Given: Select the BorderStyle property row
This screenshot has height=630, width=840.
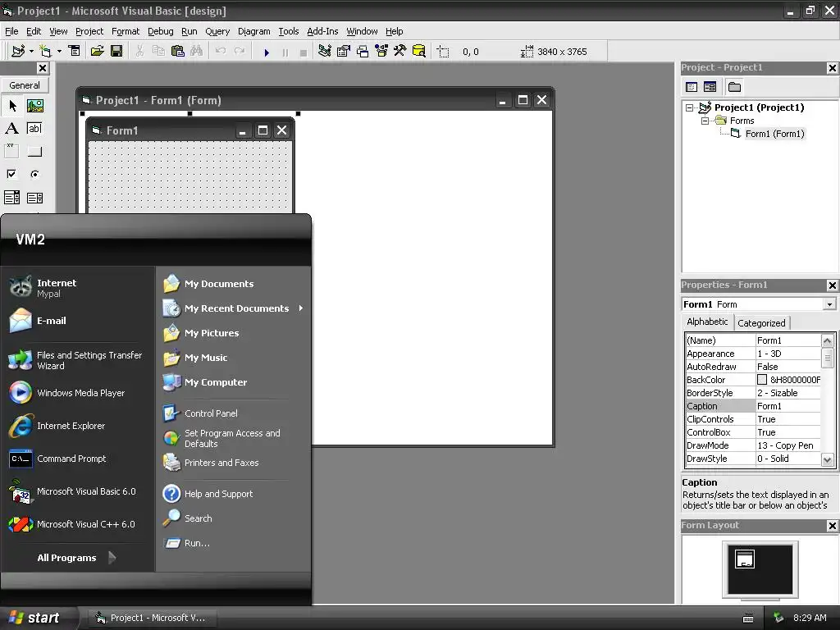Looking at the screenshot, I should (x=753, y=393).
